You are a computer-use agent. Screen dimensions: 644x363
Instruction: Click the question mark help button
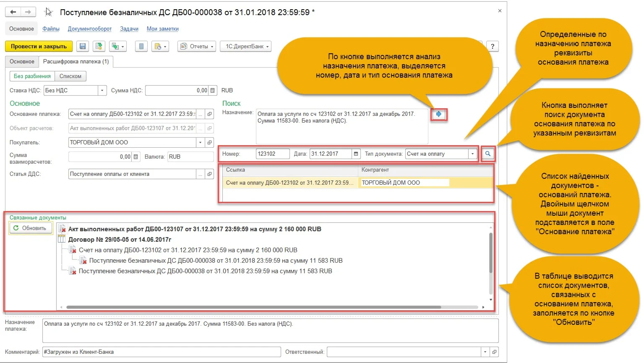point(493,46)
